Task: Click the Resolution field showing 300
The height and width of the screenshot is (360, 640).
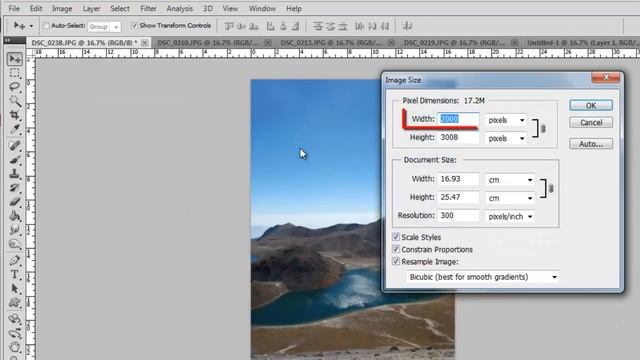Action: tap(458, 216)
